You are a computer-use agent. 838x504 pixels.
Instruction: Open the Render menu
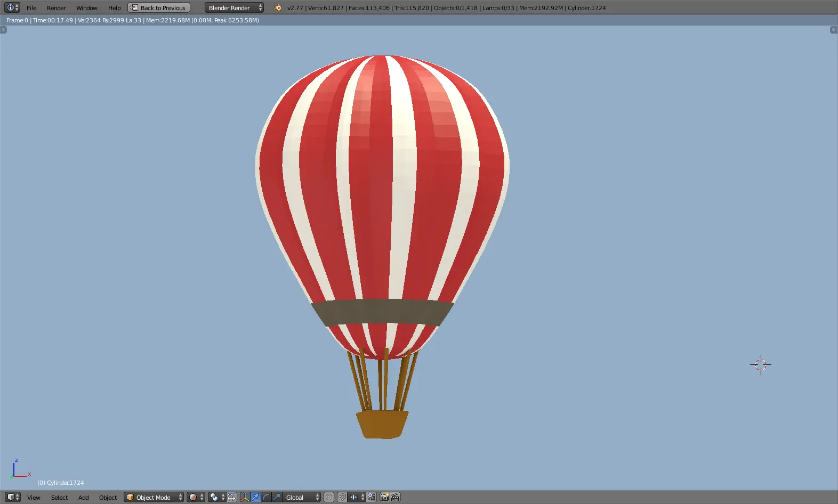(56, 8)
